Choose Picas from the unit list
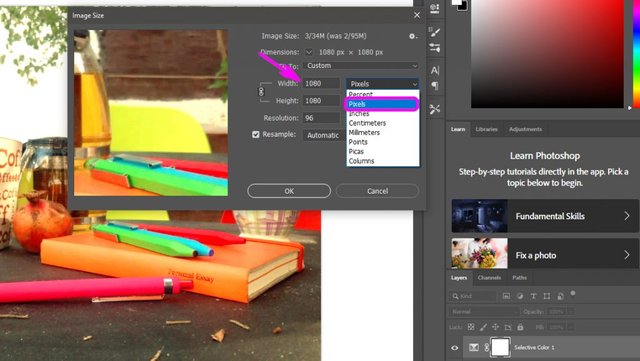 point(383,152)
